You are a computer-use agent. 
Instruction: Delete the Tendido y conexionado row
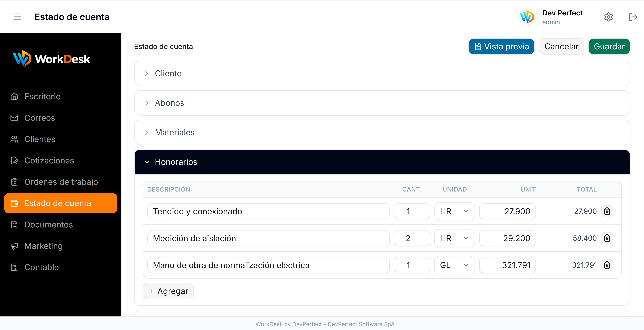click(x=607, y=211)
